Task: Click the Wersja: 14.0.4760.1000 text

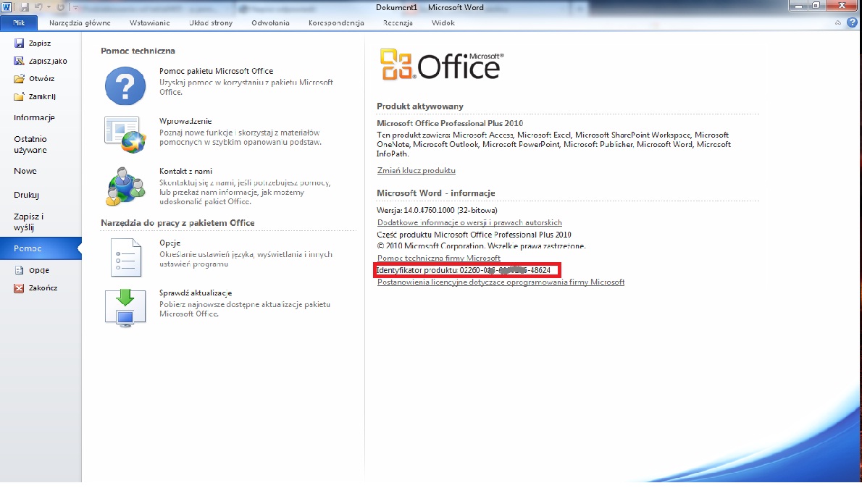Action: [x=437, y=210]
